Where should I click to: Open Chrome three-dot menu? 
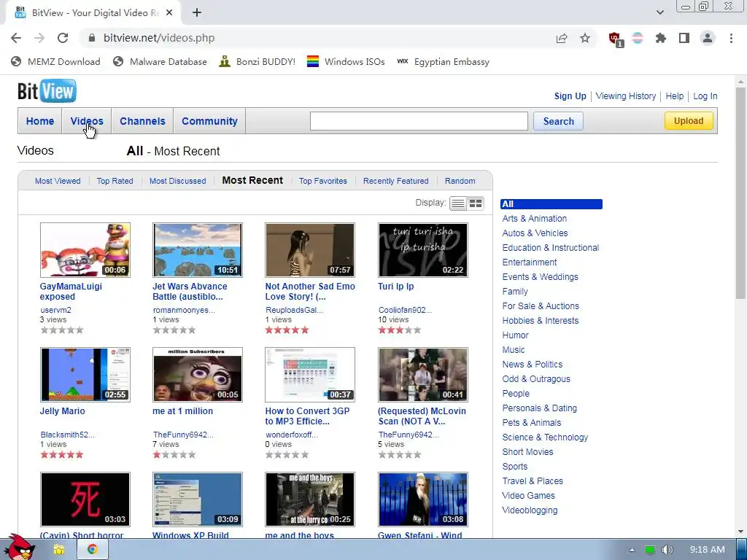[x=731, y=38]
